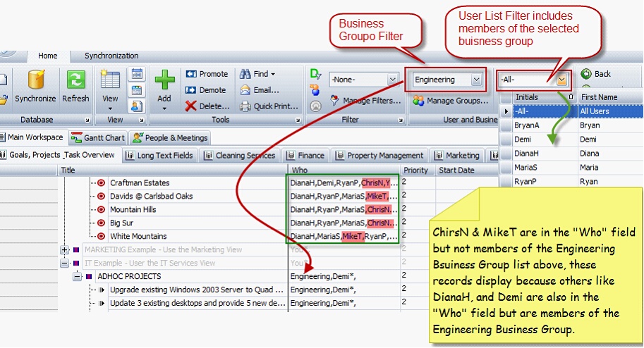Open the calendar view icon in View group
The height and width of the screenshot is (348, 644).
point(137,74)
